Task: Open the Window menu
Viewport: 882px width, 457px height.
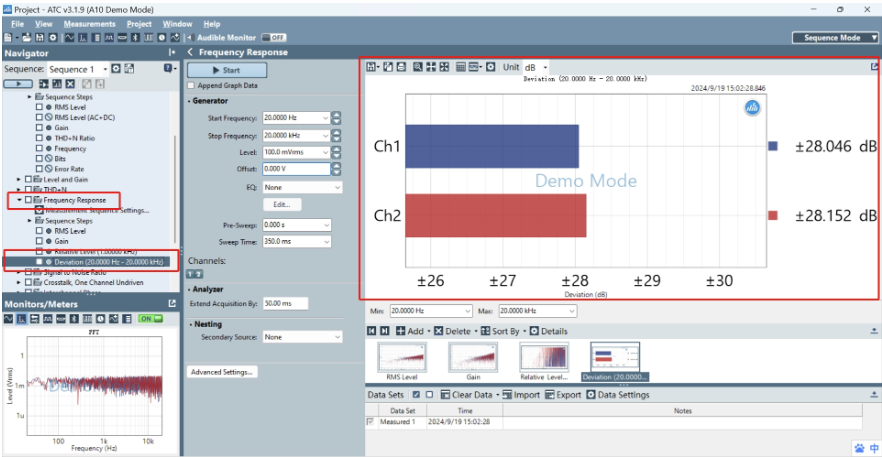Action: pos(177,23)
